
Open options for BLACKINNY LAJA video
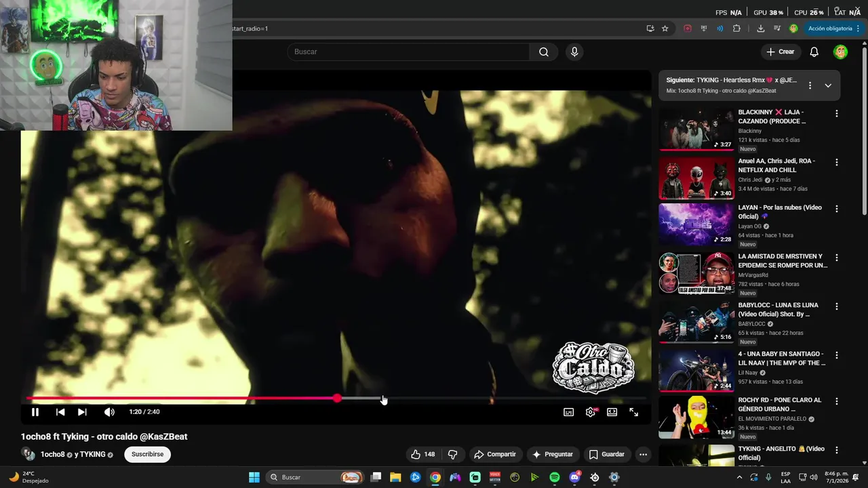click(837, 114)
